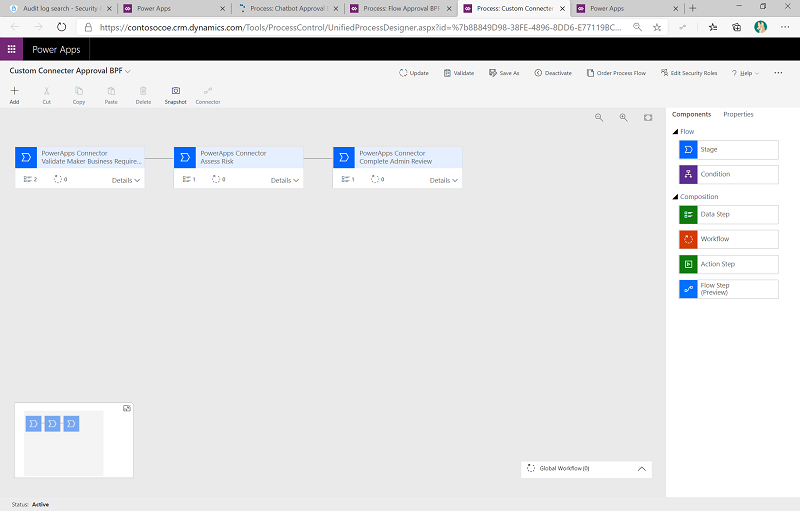Click the Delete trash icon
800x511 pixels.
coord(143,95)
